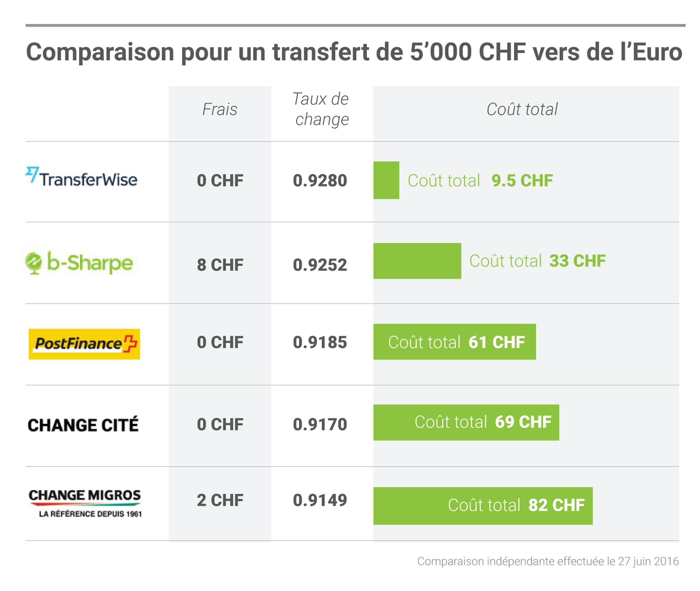700x591 pixels.
Task: Select the PostFinance 61 CHF cost bar
Action: tap(454, 342)
